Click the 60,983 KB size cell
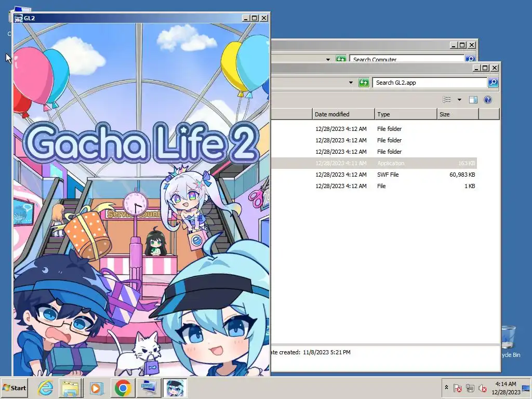532x399 pixels. click(x=462, y=175)
